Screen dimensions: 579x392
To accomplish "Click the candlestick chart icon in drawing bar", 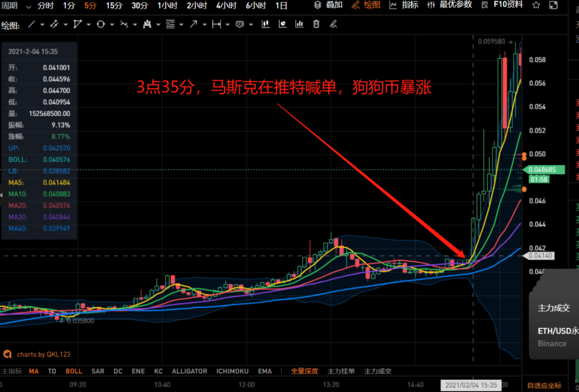I will (x=265, y=24).
